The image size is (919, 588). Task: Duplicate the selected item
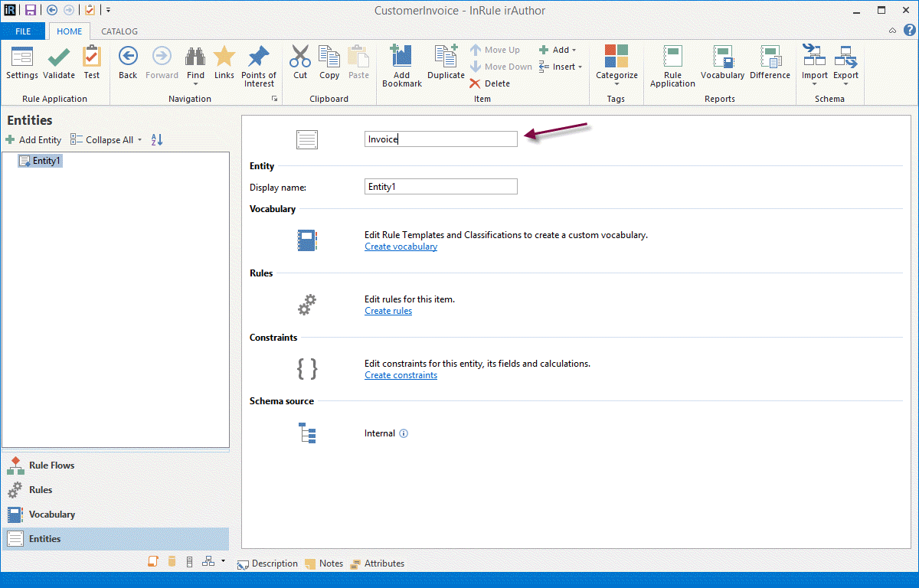(446, 58)
